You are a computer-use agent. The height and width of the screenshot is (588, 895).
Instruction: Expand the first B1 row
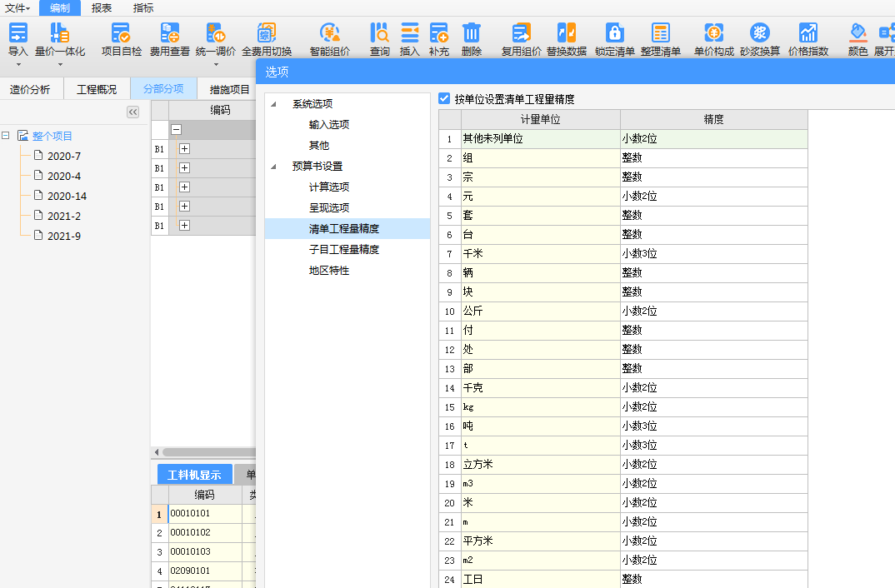pyautogui.click(x=183, y=148)
